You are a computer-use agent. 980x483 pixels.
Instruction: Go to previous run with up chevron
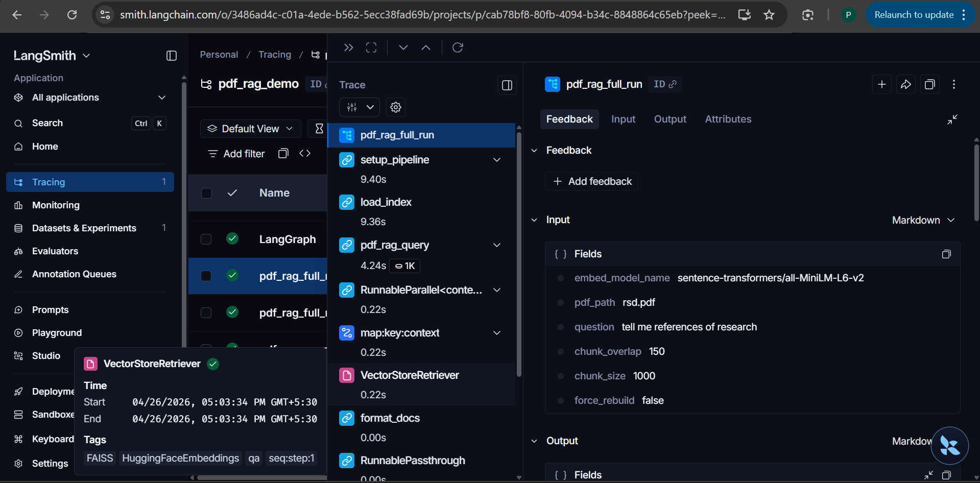(426, 47)
